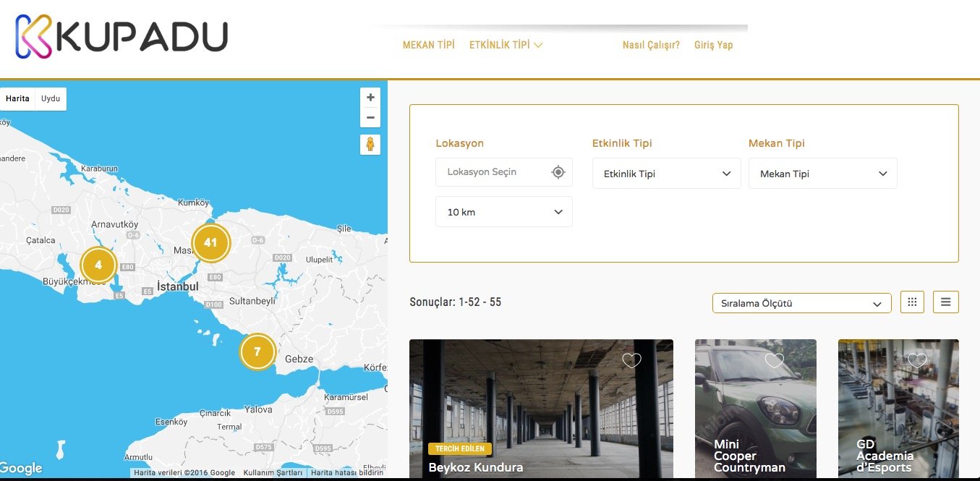980x481 pixels.
Task: Open the map cluster marker showing 41
Action: pos(210,243)
